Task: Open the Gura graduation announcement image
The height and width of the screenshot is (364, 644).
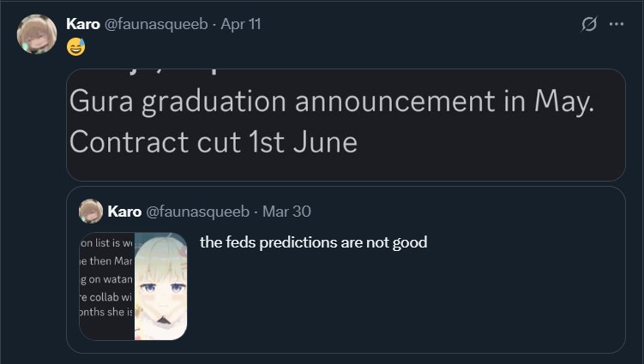Action: pos(346,125)
